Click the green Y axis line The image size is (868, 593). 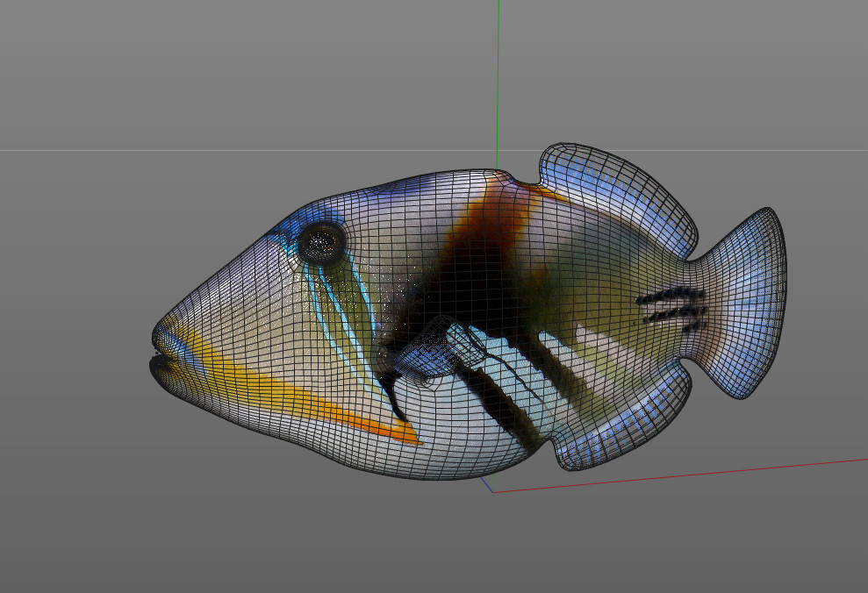pos(498,83)
